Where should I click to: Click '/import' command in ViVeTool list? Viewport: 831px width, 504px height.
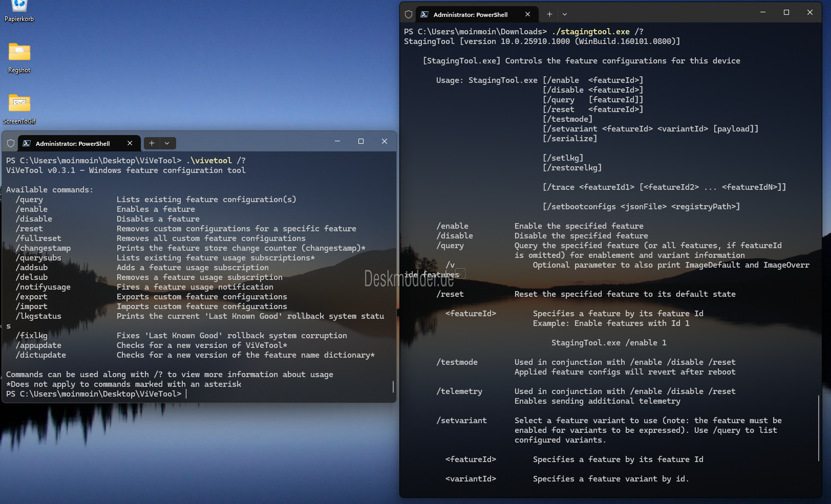(x=32, y=306)
